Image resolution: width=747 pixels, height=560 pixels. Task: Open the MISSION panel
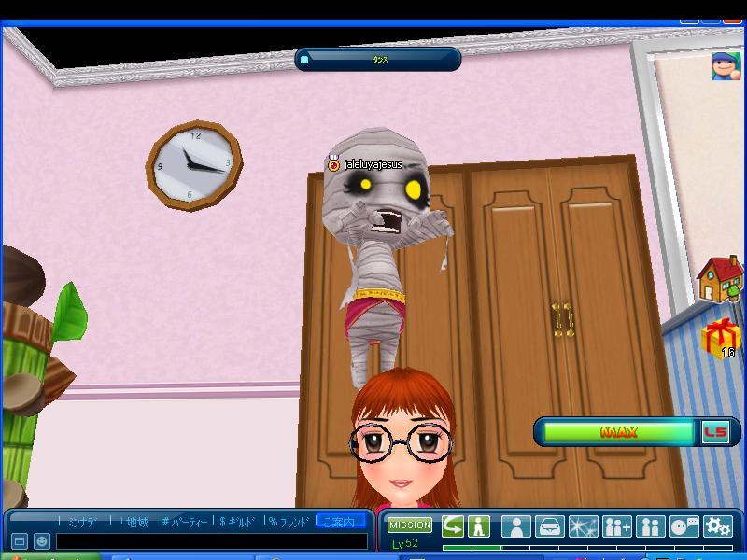click(x=410, y=525)
